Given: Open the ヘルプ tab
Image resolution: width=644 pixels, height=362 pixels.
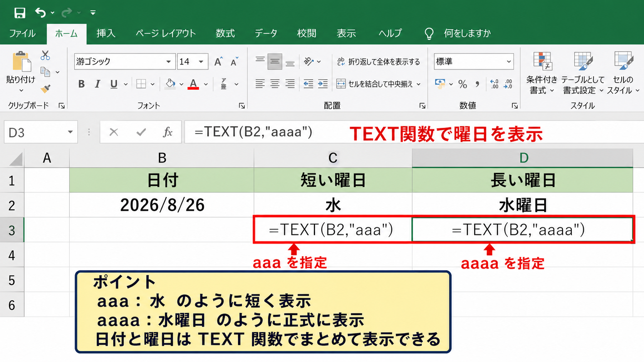Looking at the screenshot, I should point(390,33).
